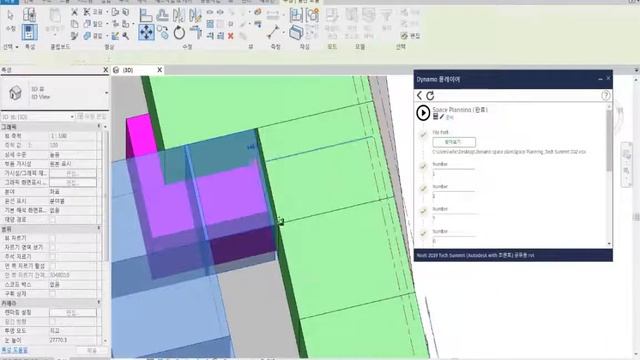Refresh the Dynamo Player script list
The image size is (640, 360).
(x=430, y=96)
